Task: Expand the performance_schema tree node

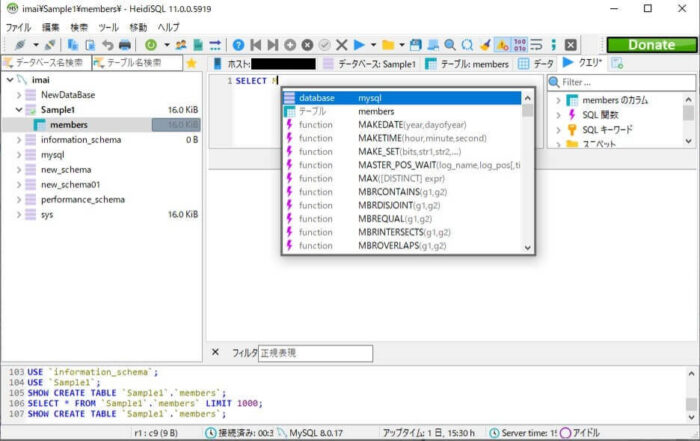Action: tap(19, 200)
